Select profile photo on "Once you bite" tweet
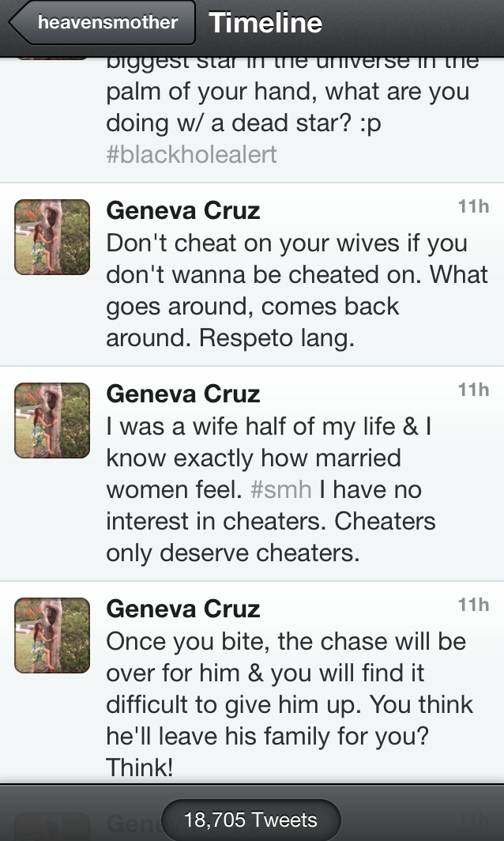The image size is (504, 841). click(52, 635)
